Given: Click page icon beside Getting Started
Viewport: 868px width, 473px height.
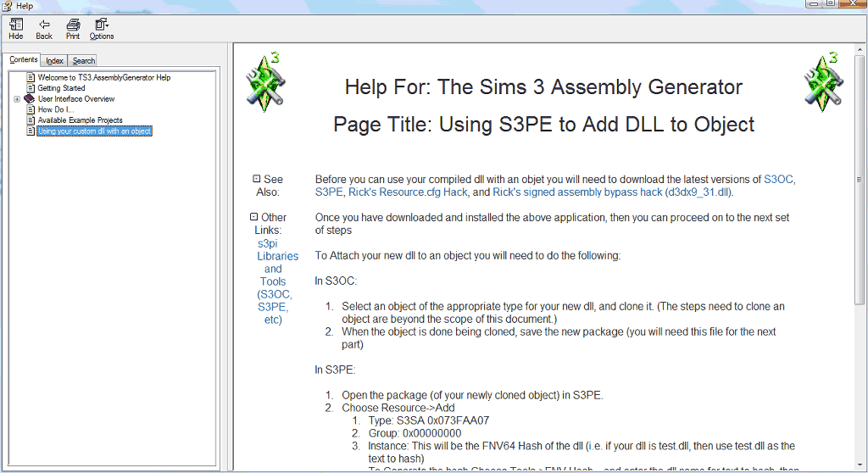Looking at the screenshot, I should [x=31, y=88].
